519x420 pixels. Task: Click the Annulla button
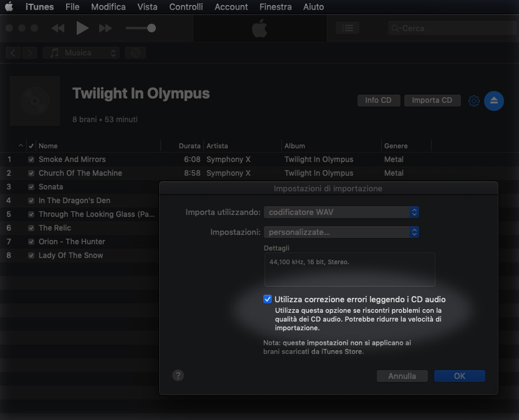pos(402,376)
